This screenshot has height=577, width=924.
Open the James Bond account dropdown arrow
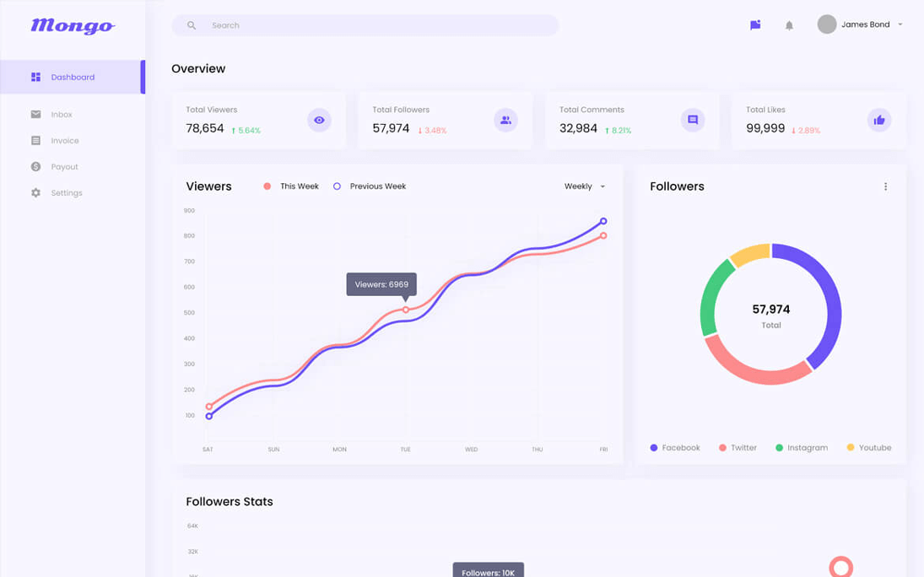[x=900, y=24]
